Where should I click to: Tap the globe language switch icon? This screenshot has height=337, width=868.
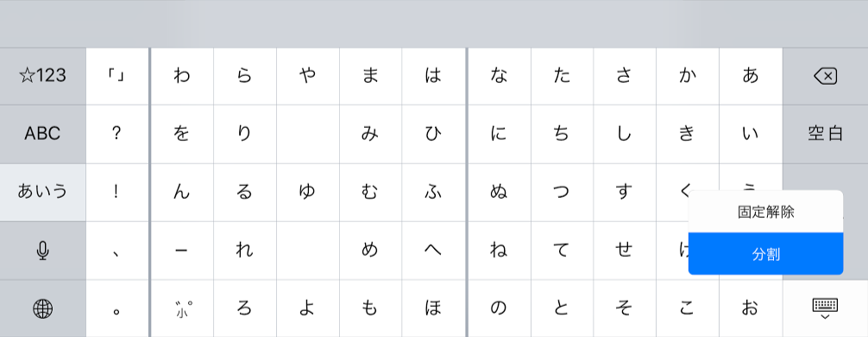(42, 308)
